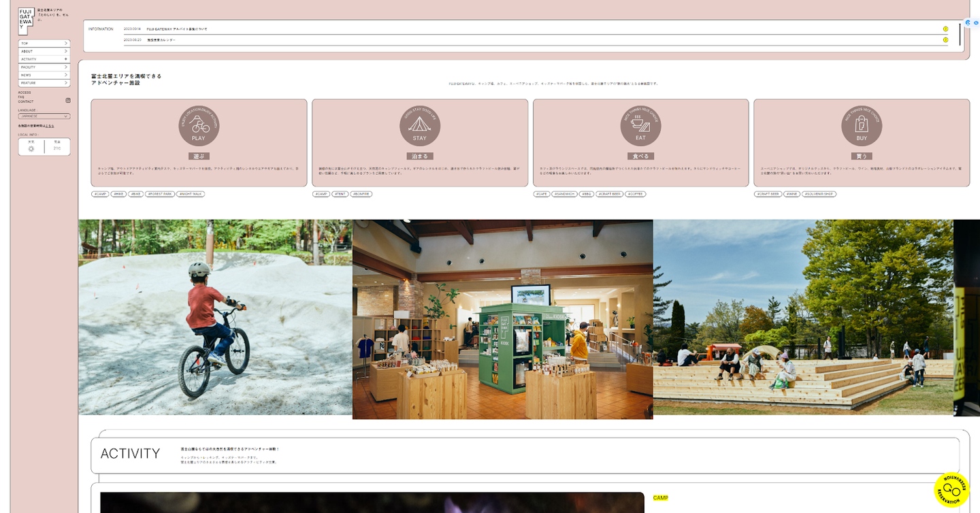This screenshot has width=980, height=513.
Task: Click the STAY tent circle icon
Action: click(420, 126)
